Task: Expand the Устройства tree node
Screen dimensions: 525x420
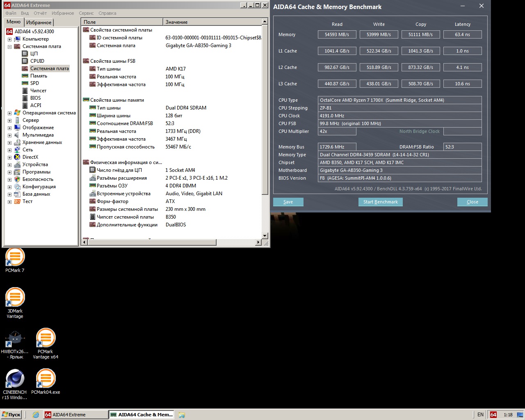Action: coord(9,165)
